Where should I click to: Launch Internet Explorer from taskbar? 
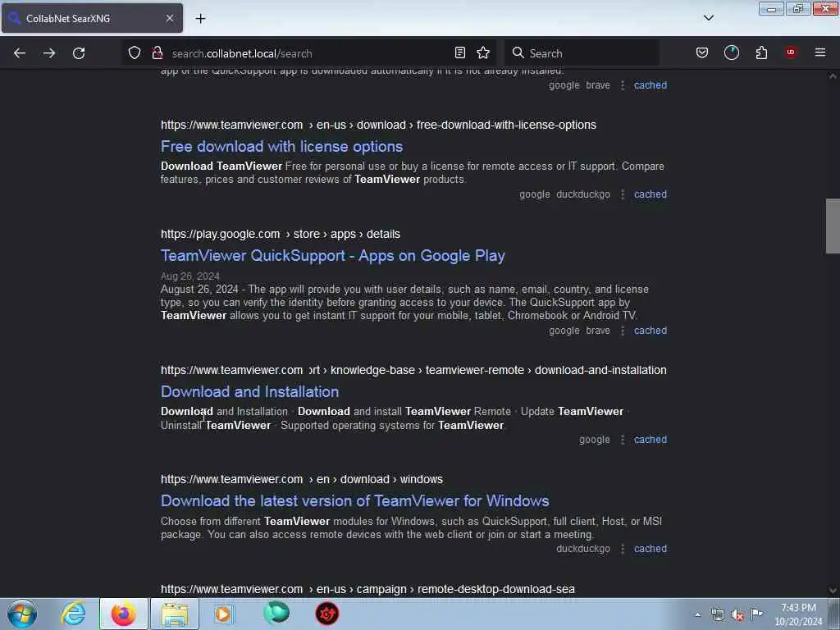tap(73, 614)
